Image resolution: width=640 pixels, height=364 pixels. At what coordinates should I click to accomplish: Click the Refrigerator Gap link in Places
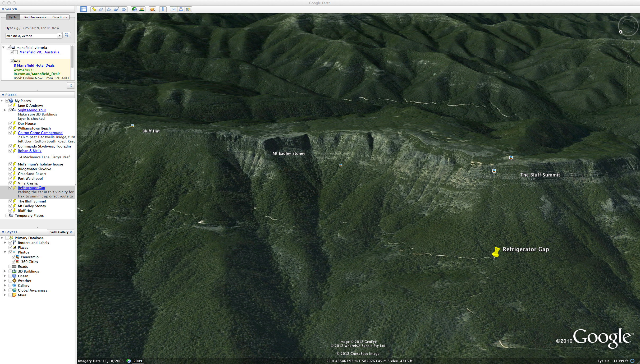[31, 188]
